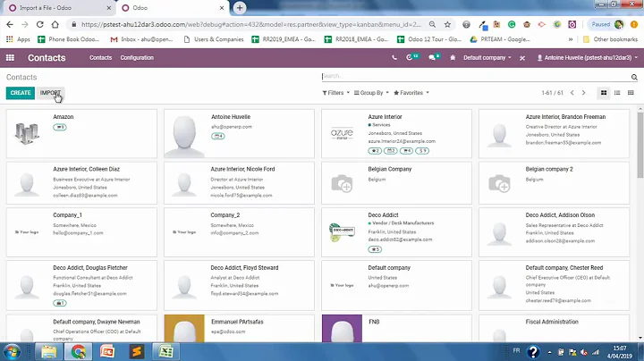This screenshot has height=361, width=644.
Task: Click the search magnifier icon in Contacts
Action: 634,77
